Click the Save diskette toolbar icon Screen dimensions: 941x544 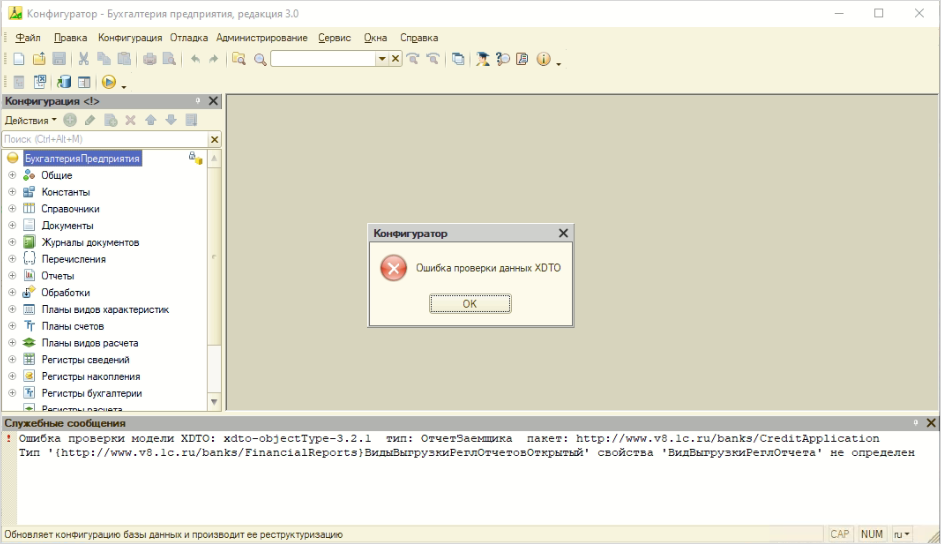[59, 59]
